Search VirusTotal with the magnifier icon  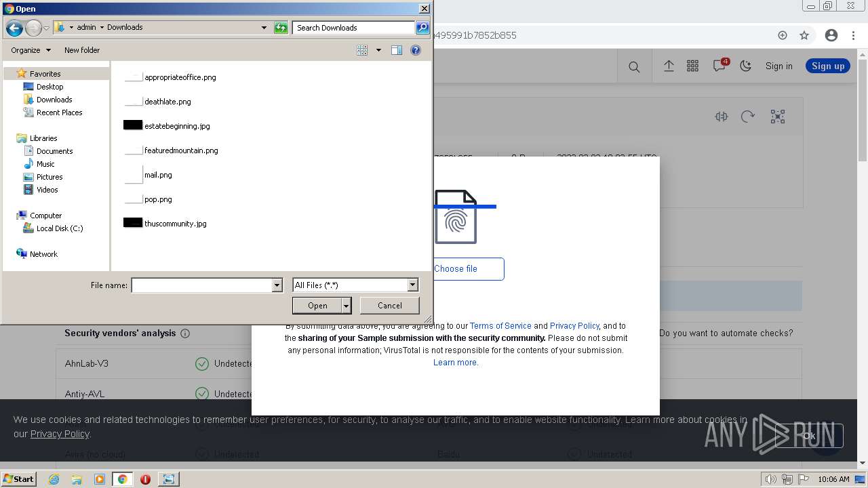634,66
